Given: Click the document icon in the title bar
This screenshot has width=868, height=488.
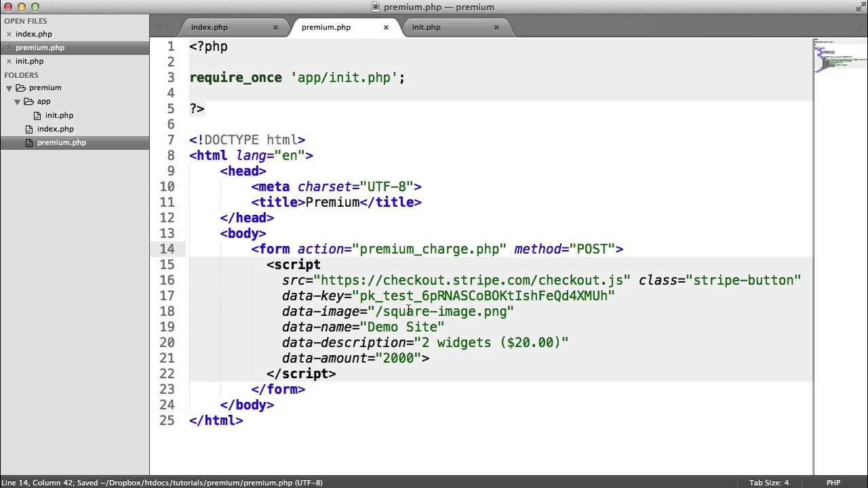Looking at the screenshot, I should 376,7.
